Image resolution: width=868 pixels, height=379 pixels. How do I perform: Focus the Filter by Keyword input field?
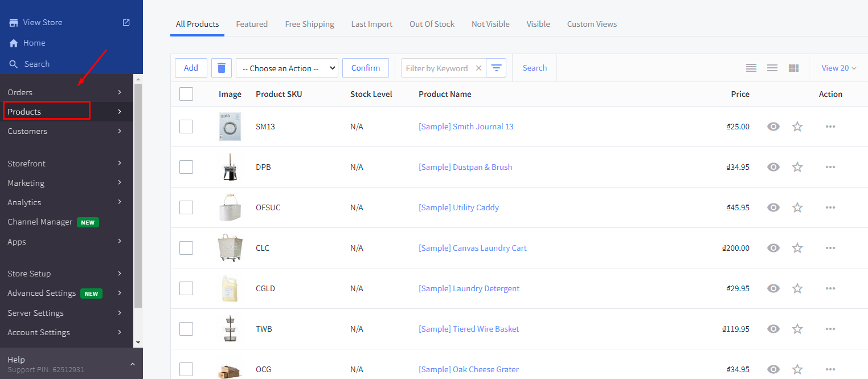(437, 68)
